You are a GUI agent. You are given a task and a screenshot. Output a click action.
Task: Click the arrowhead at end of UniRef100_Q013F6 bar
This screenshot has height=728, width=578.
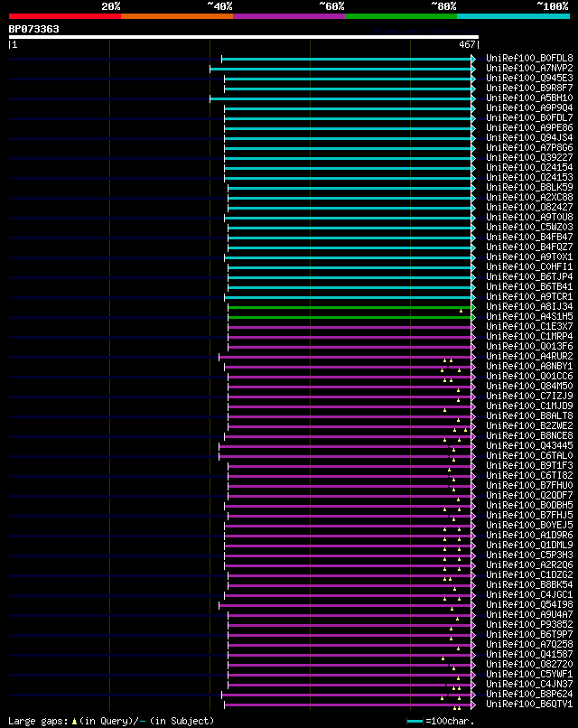(x=473, y=347)
